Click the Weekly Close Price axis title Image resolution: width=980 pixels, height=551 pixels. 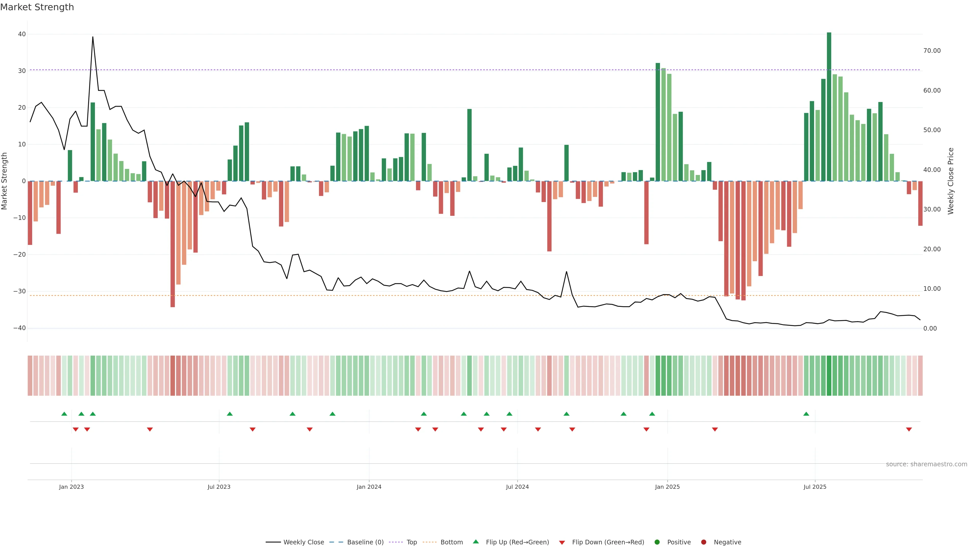[x=951, y=181]
